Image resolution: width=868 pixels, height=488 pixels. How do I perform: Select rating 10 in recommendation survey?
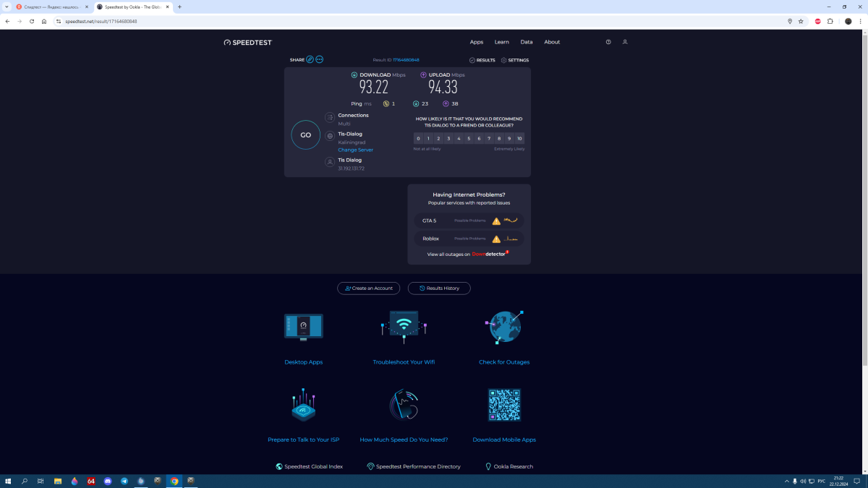[x=519, y=138]
